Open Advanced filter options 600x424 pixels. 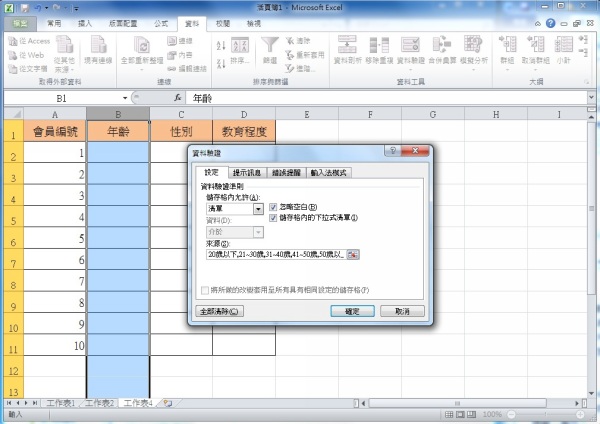point(300,69)
